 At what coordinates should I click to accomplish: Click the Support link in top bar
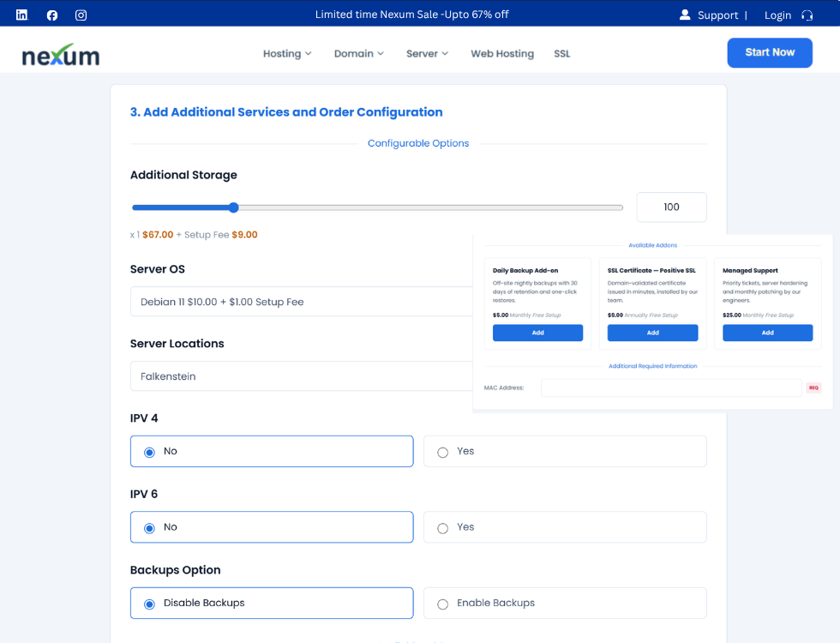(717, 15)
